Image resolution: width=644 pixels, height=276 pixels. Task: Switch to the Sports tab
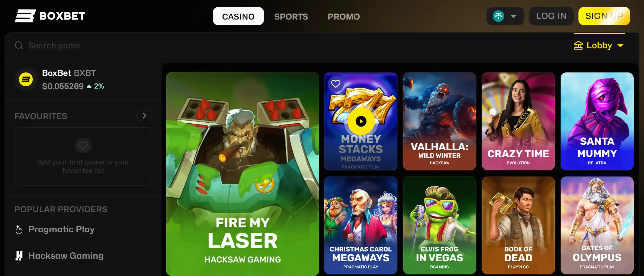[x=291, y=16]
